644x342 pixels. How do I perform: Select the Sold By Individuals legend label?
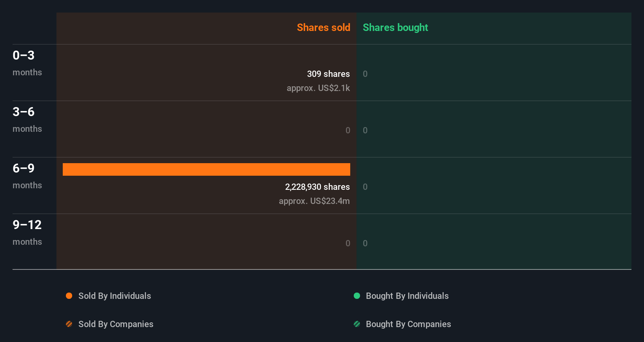click(115, 296)
